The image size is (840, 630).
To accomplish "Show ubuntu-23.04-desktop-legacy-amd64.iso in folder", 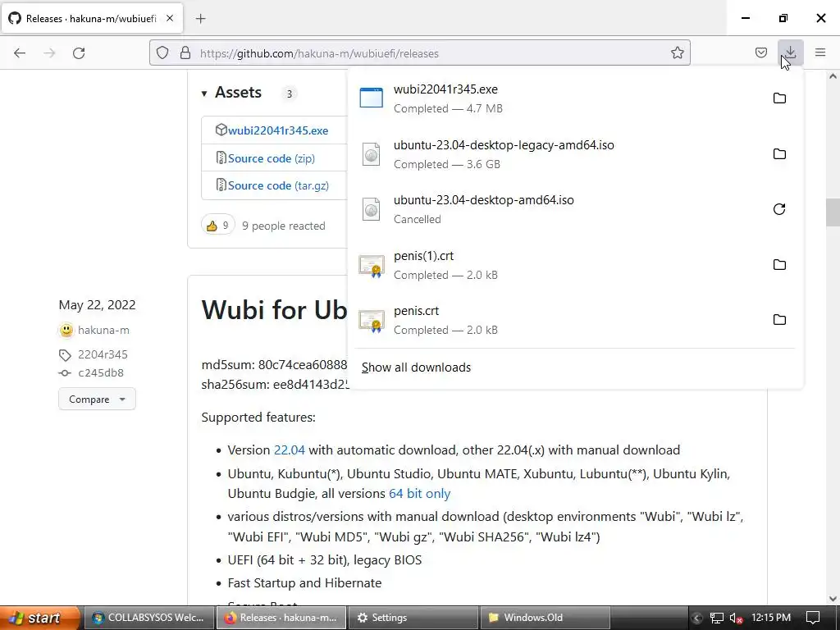I will (x=779, y=153).
